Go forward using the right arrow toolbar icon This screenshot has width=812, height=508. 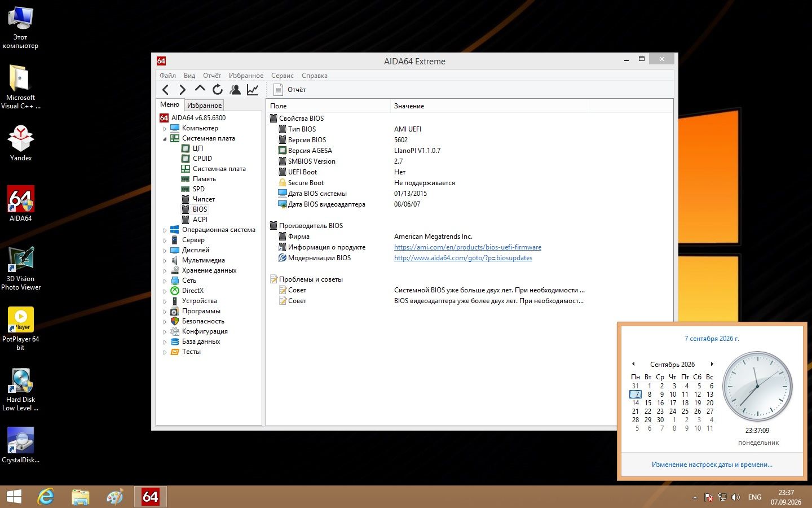tap(182, 90)
